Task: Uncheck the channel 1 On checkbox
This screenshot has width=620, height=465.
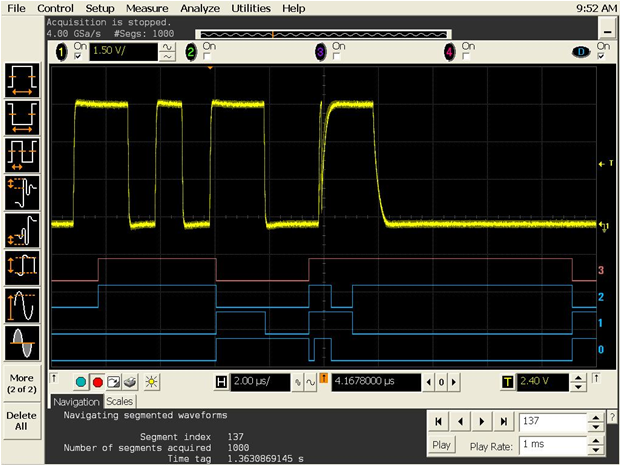Action: coord(78,57)
